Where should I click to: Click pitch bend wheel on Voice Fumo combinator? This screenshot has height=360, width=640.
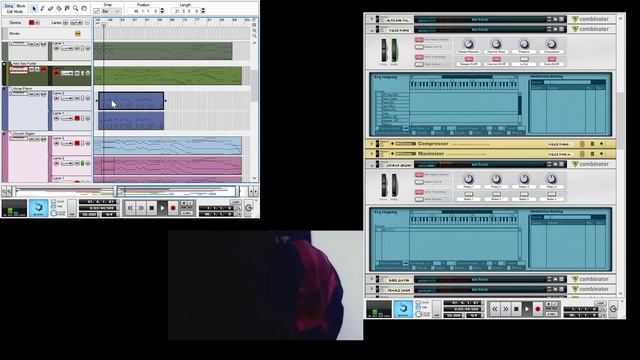click(x=384, y=51)
